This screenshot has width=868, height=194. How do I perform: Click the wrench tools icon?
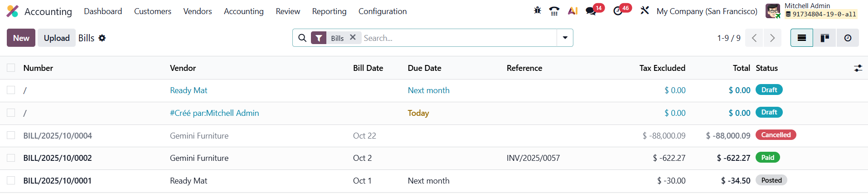click(645, 10)
